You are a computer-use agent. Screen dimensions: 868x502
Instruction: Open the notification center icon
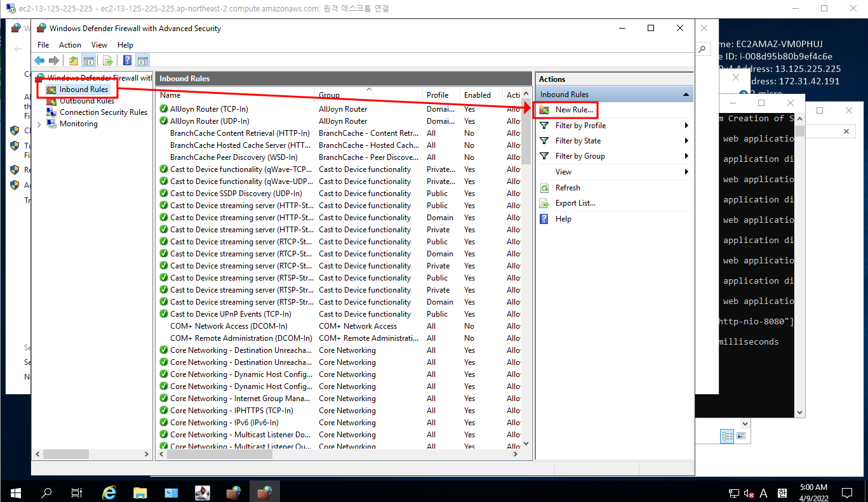point(847,492)
